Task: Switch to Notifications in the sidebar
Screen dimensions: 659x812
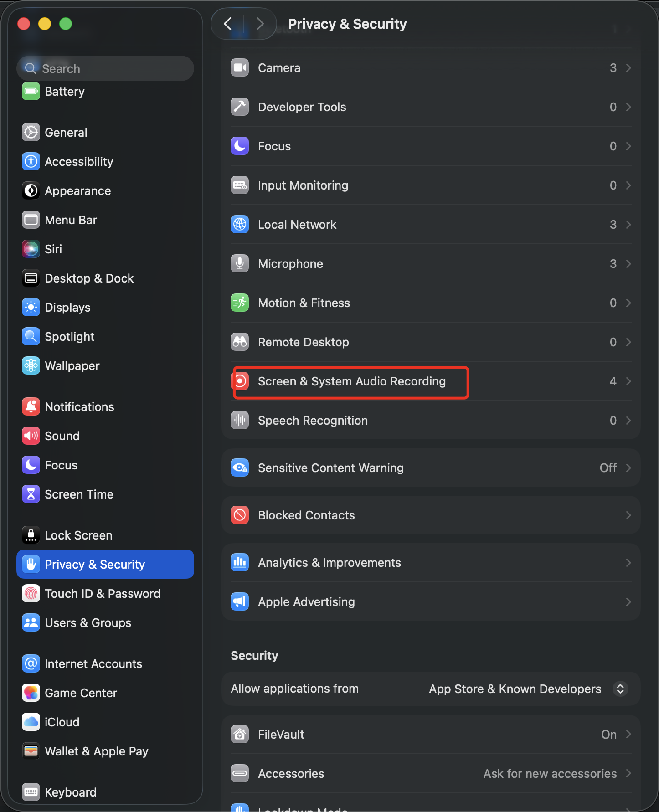Action: tap(79, 407)
